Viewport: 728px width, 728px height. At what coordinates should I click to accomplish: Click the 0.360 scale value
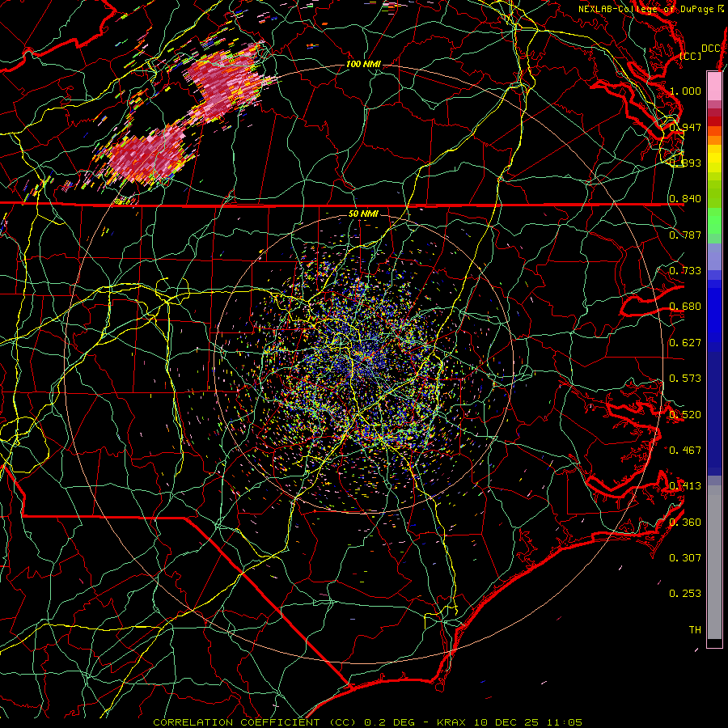click(x=685, y=523)
